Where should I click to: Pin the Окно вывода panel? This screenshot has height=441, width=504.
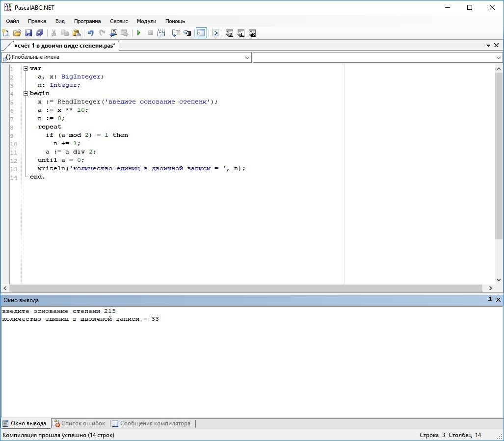(489, 300)
